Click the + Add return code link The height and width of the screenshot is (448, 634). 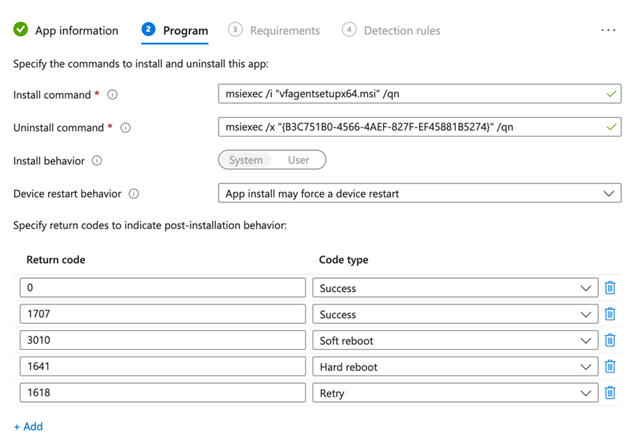point(28,427)
